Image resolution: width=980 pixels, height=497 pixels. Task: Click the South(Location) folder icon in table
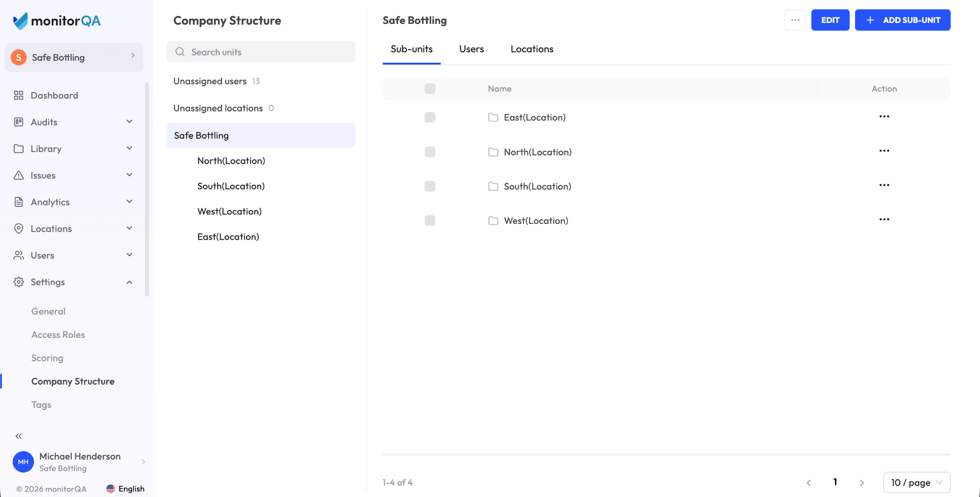[x=493, y=187]
